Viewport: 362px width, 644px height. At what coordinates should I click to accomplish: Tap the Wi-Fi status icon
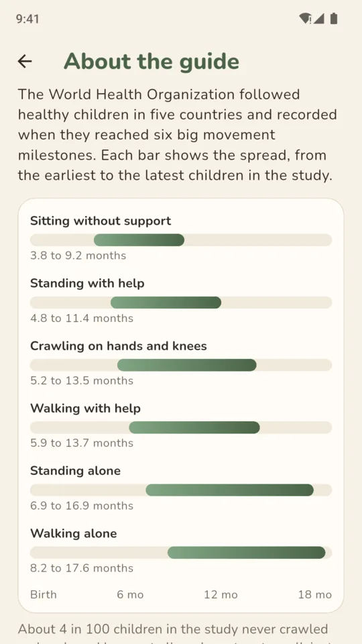coord(306,19)
